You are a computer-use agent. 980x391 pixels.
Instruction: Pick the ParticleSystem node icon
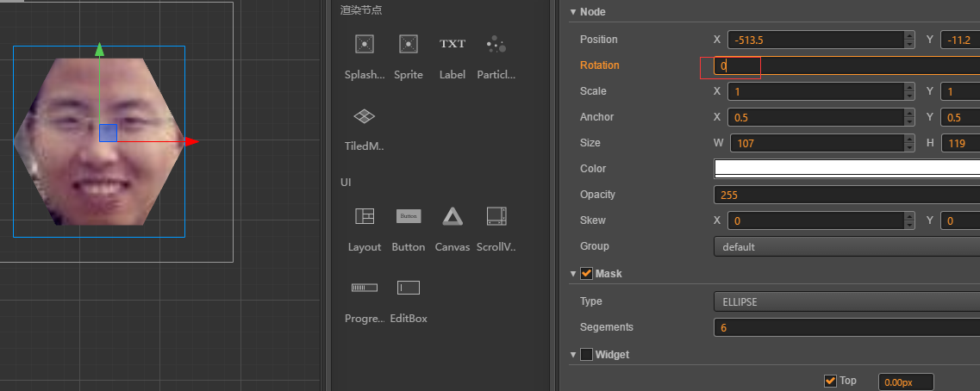(x=496, y=44)
